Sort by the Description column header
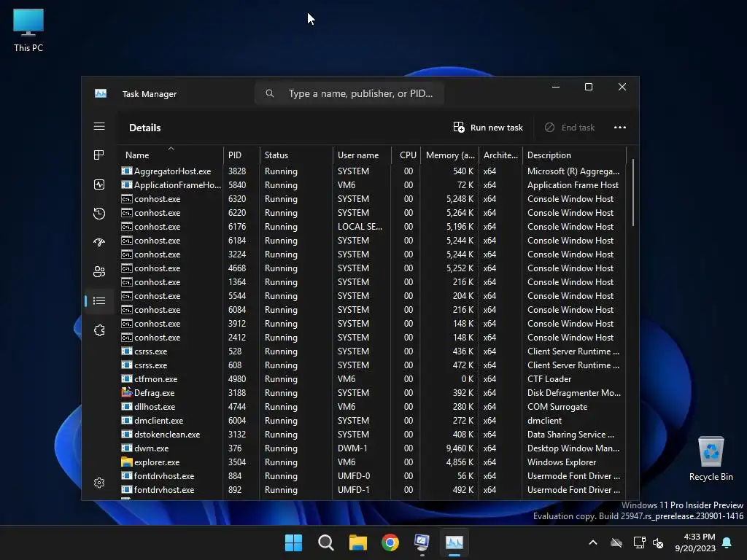This screenshot has width=747, height=560. (574, 155)
